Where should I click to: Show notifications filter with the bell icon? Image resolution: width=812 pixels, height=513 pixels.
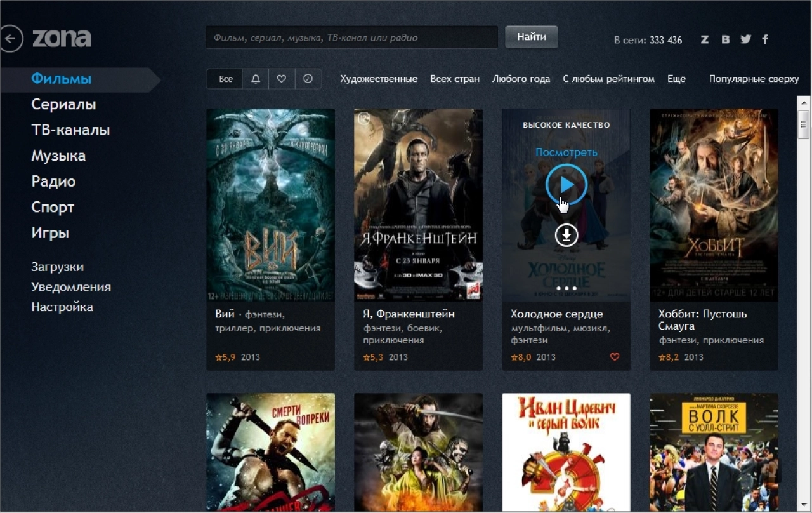coord(256,79)
